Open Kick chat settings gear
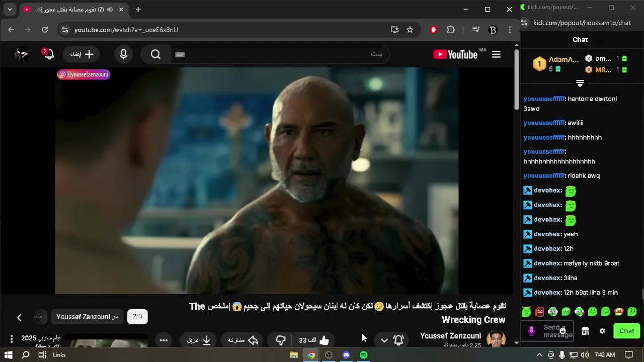644x362 pixels. click(x=602, y=331)
